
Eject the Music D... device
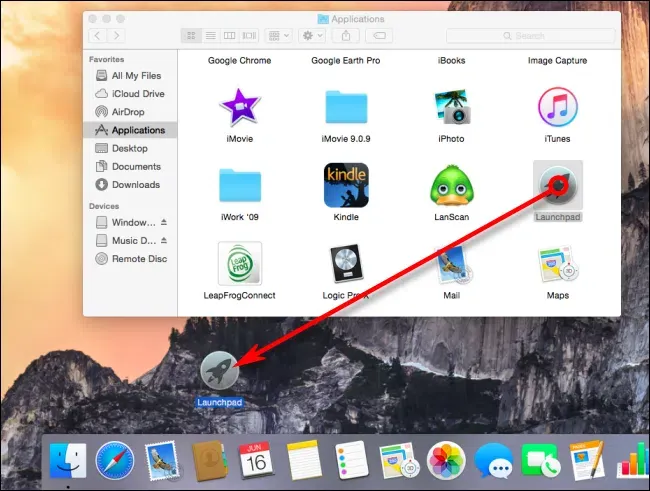pyautogui.click(x=164, y=241)
